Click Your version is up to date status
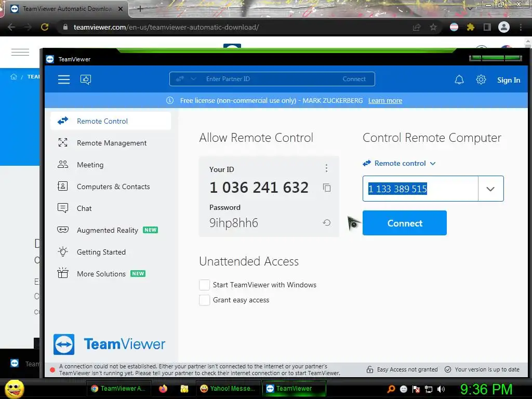The height and width of the screenshot is (399, 532). coord(482,369)
